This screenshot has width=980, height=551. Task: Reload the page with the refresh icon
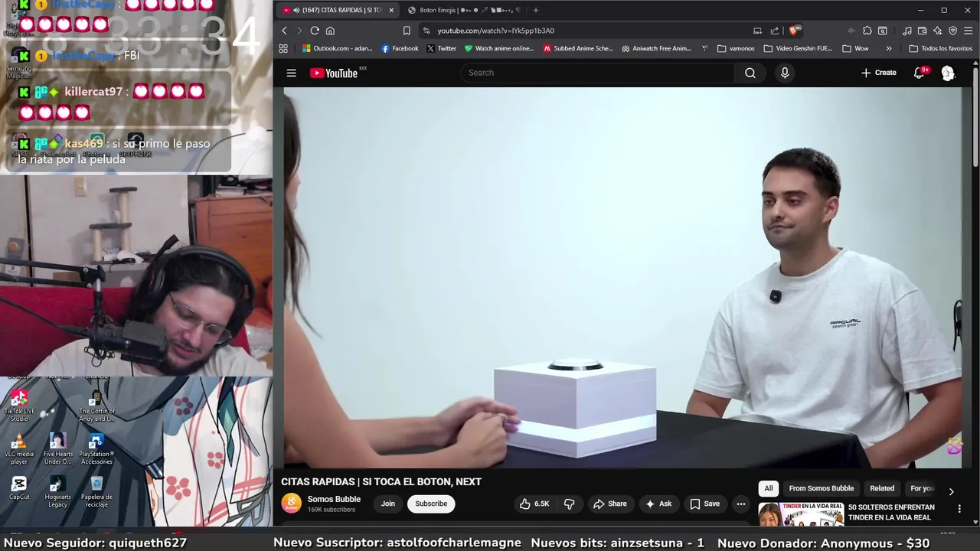315,31
